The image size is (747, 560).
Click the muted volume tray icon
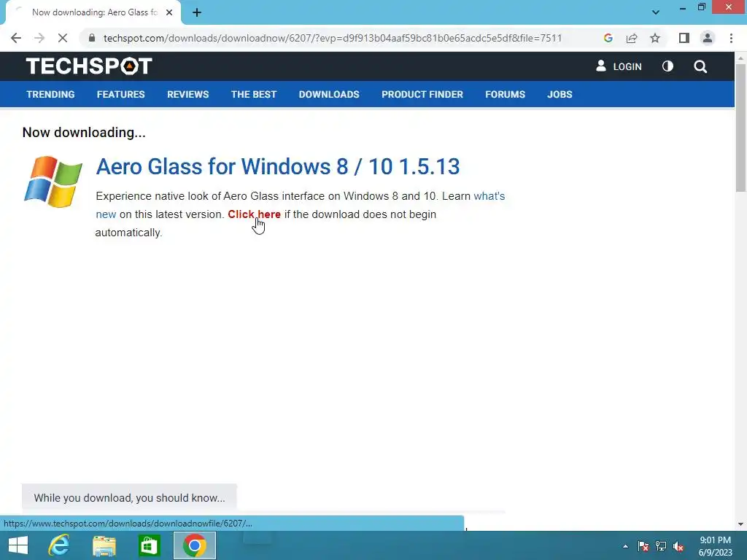click(x=678, y=546)
